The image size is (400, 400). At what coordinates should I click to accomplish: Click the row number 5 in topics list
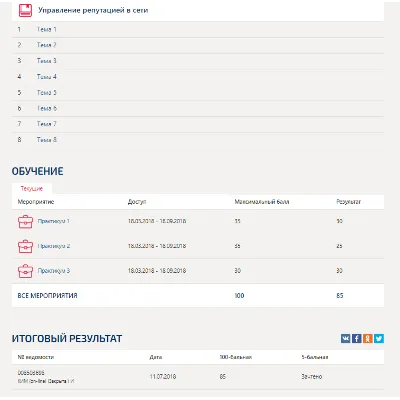click(19, 92)
